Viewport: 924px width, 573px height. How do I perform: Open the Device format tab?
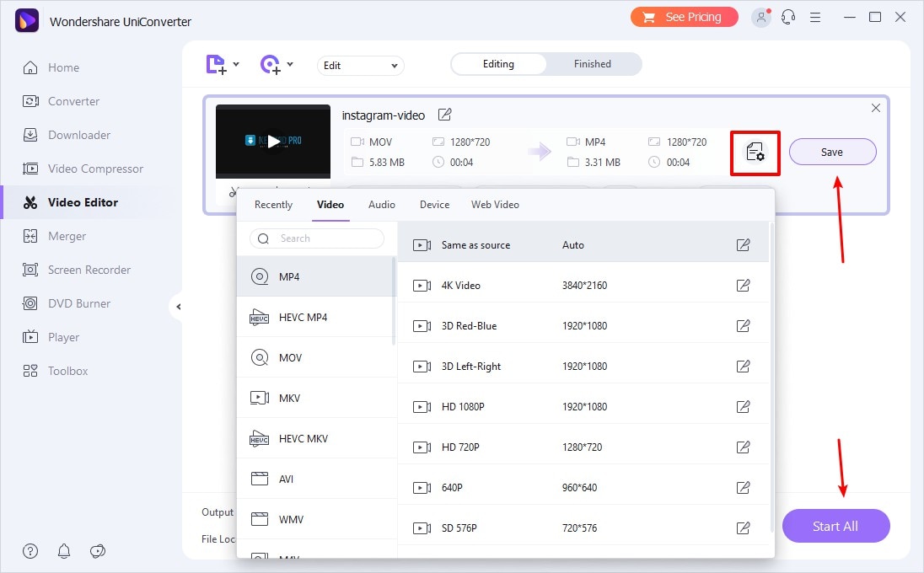435,205
